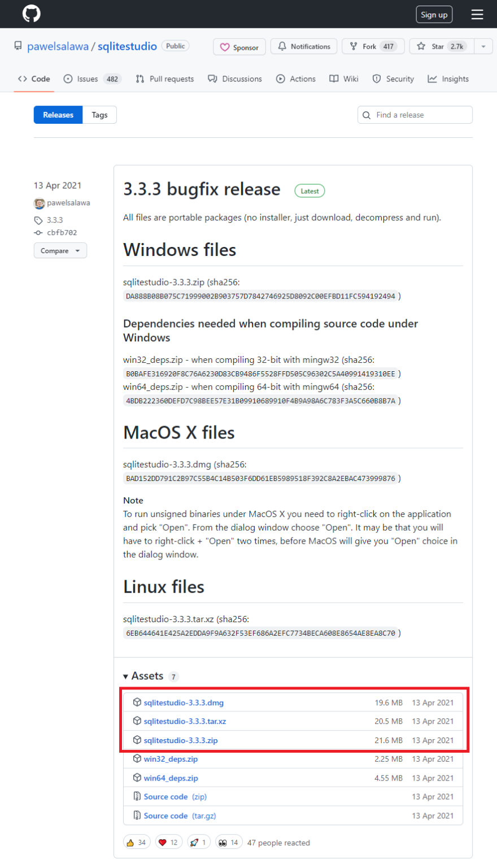The width and height of the screenshot is (497, 868).
Task: Download sqlitestudio-3.3.3.dmg asset
Action: pos(184,702)
